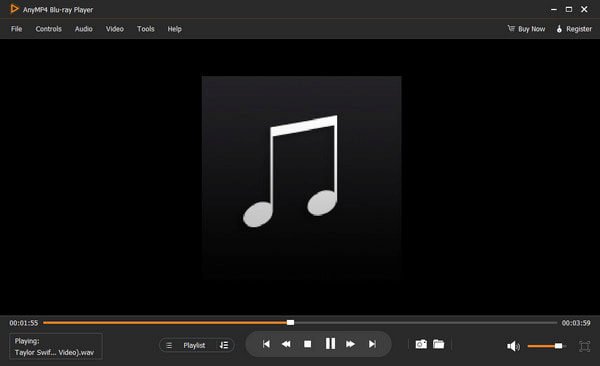Open the Tools menu

point(146,29)
